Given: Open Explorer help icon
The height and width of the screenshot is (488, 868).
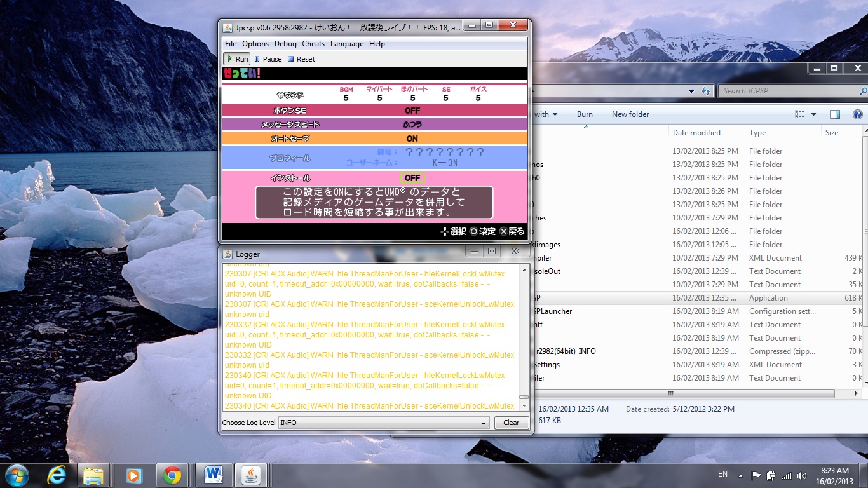Looking at the screenshot, I should (x=857, y=114).
